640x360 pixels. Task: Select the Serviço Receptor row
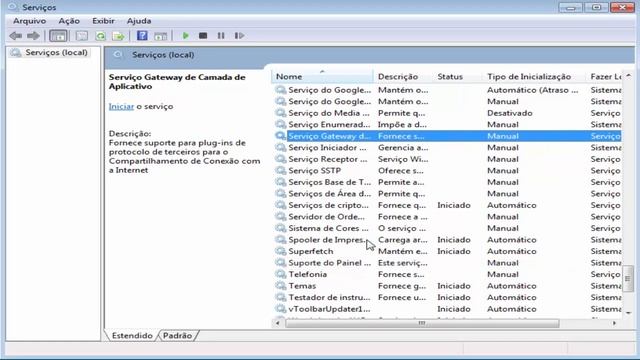[x=448, y=159]
